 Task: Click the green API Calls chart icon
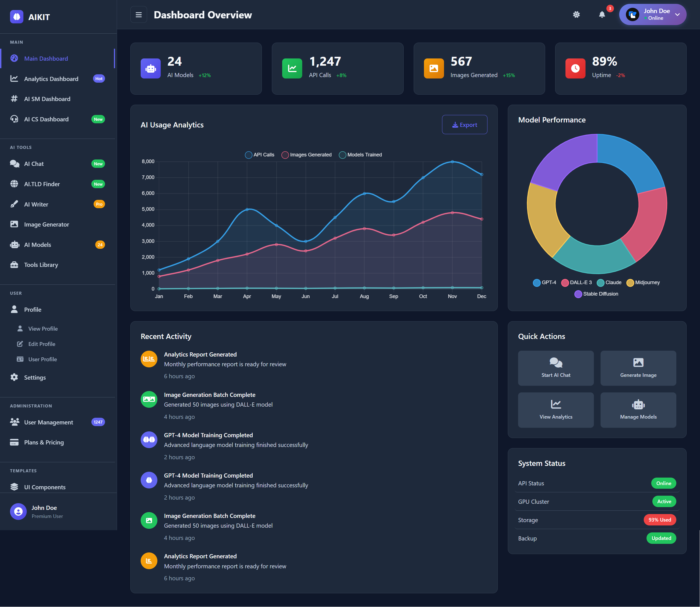point(292,69)
